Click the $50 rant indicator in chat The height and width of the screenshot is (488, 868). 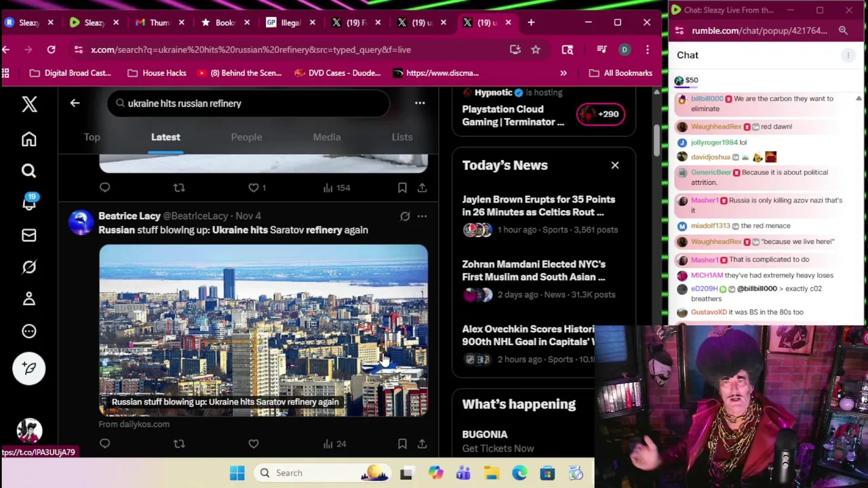click(686, 80)
